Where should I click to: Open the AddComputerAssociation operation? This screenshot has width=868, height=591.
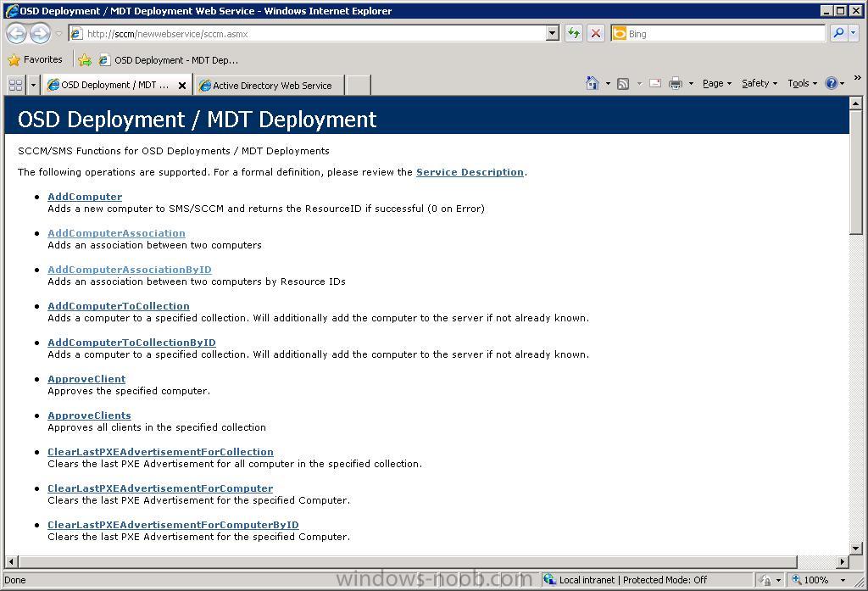tap(116, 232)
